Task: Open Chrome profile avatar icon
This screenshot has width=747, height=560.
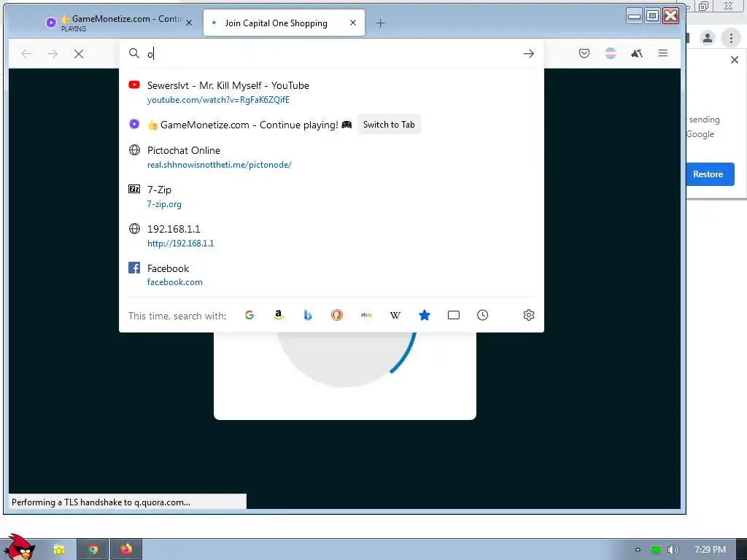Action: pyautogui.click(x=708, y=38)
